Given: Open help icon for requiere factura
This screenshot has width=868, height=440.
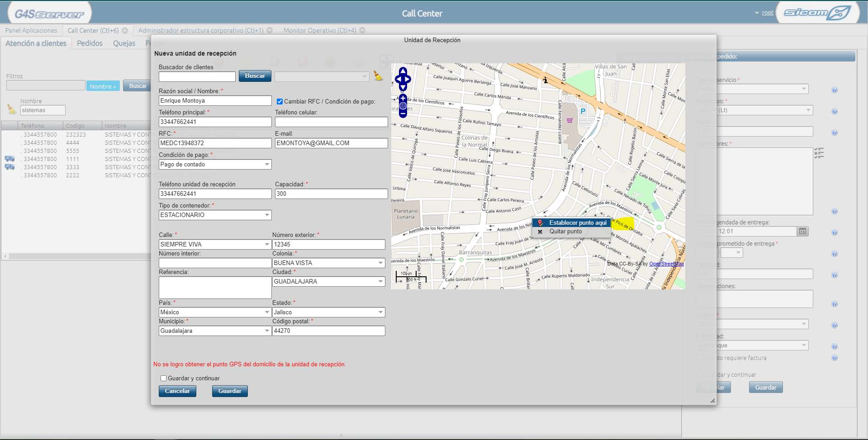Looking at the screenshot, I should [x=835, y=358].
